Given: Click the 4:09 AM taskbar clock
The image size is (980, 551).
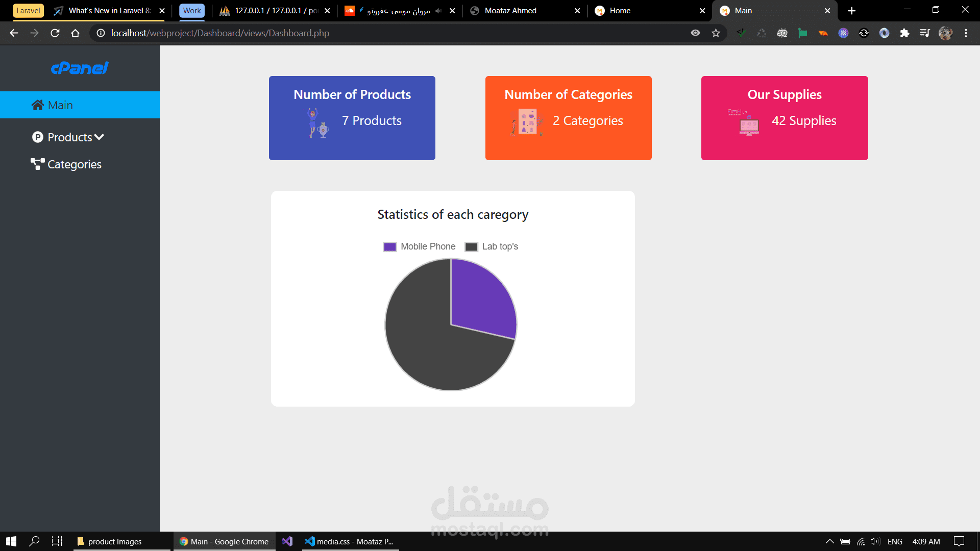Looking at the screenshot, I should pyautogui.click(x=926, y=541).
